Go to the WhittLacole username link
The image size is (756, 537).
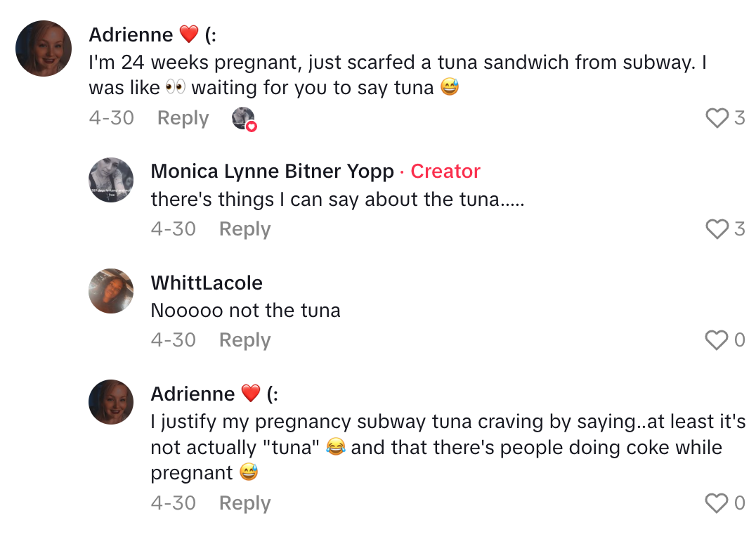coord(207,283)
